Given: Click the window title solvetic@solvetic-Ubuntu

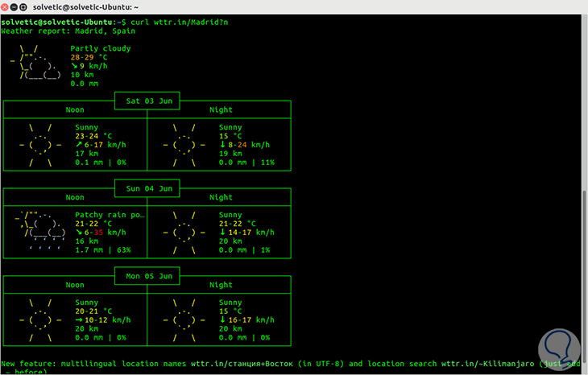Looking at the screenshot, I should pyautogui.click(x=85, y=7).
